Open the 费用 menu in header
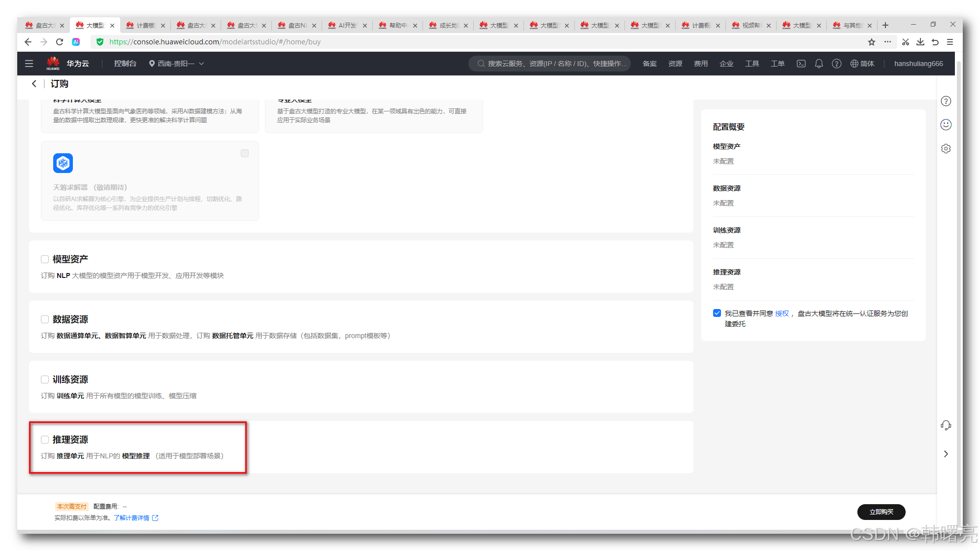This screenshot has height=551, width=980. [x=700, y=64]
